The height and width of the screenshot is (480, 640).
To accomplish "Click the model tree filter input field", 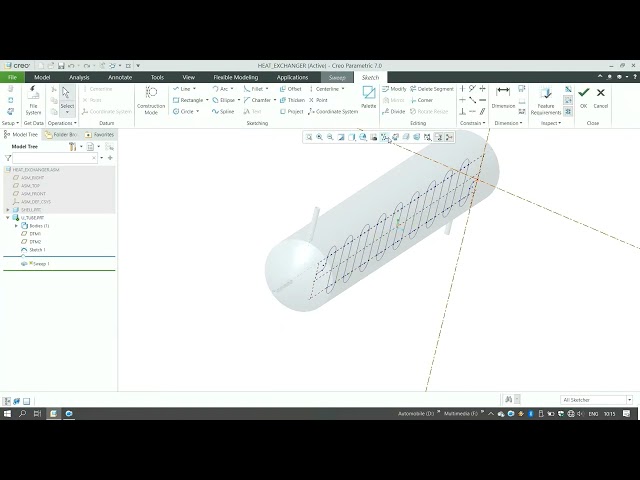I will (x=55, y=158).
